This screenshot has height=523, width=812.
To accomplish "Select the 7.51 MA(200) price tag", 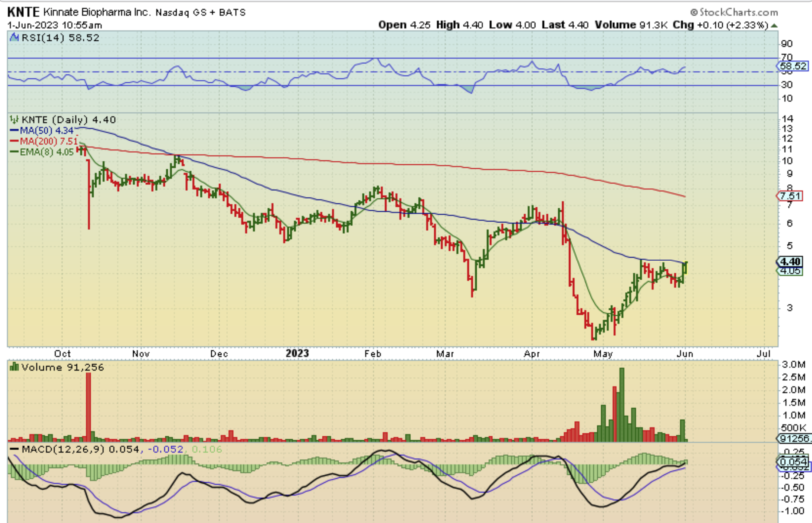I will click(789, 196).
